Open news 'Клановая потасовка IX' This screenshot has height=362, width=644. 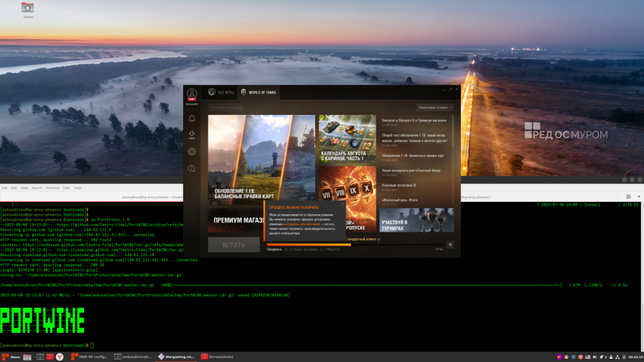tap(399, 185)
